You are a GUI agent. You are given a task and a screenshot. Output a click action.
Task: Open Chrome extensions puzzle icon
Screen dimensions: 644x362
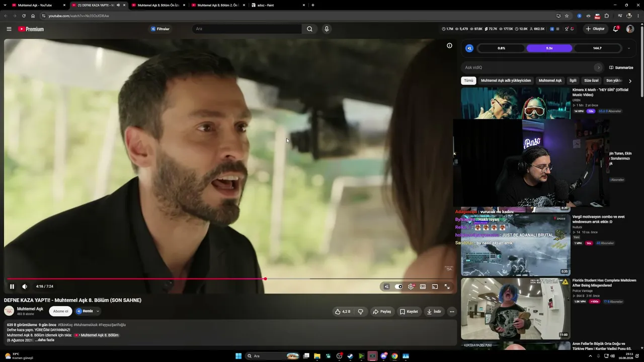click(607, 16)
